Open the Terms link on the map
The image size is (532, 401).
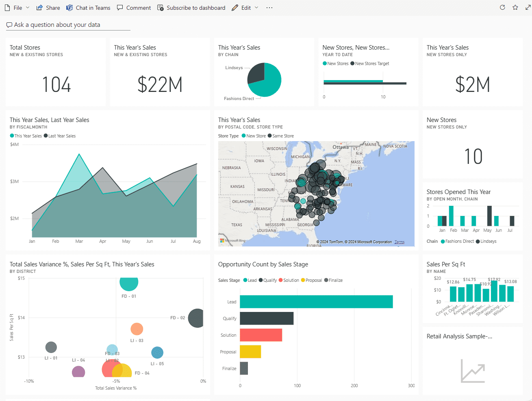400,242
